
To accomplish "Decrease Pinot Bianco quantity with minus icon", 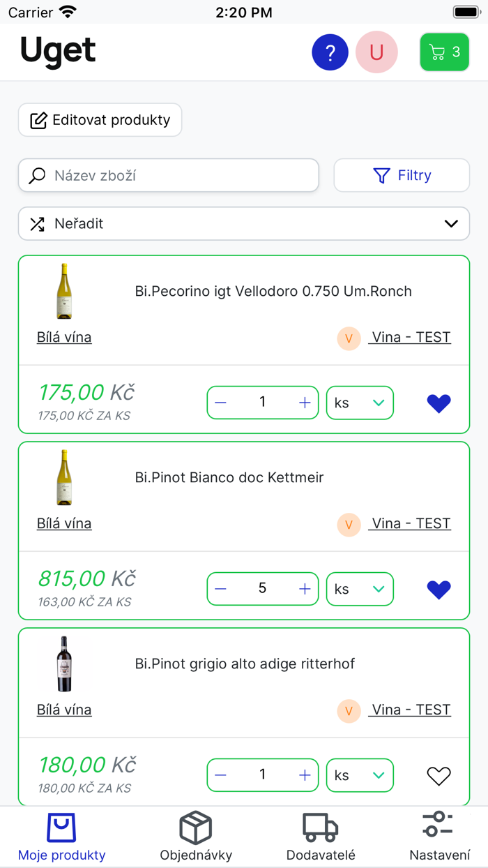I will click(x=221, y=589).
